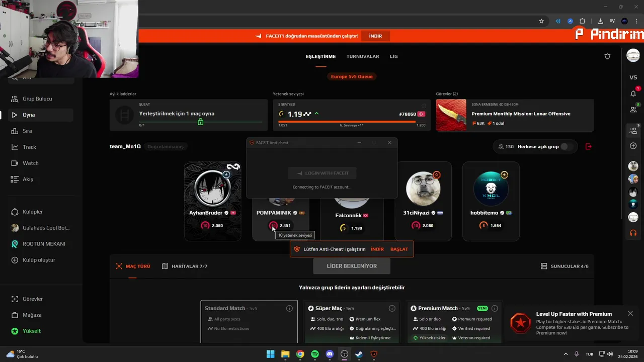This screenshot has width=644, height=362.
Task: Select the SUNUCULAR 4/6 tab
Action: point(565,266)
